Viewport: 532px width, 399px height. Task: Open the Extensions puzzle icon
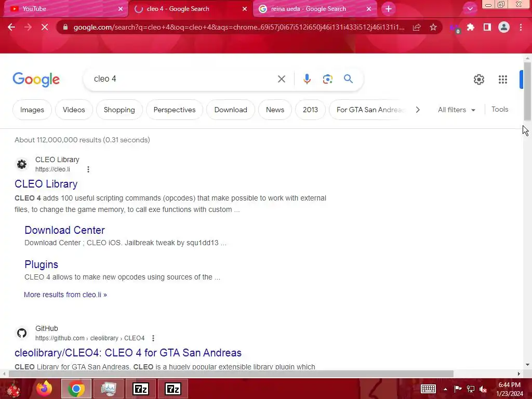(x=471, y=27)
